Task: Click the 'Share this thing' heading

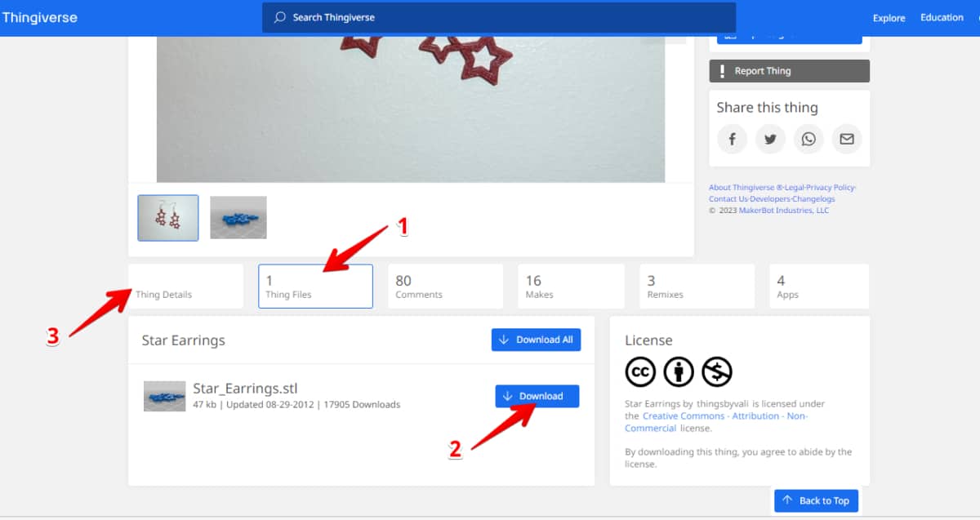Action: pos(767,108)
